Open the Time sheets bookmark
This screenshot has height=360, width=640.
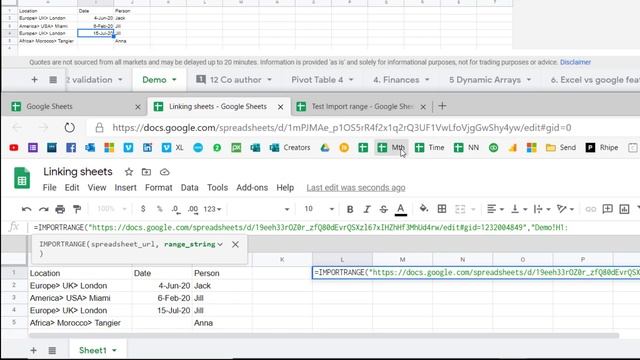[429, 148]
